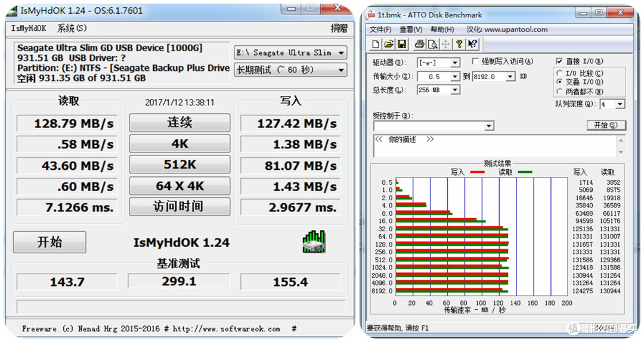Open the 受控制于 dropdown
The height and width of the screenshot is (342, 644).
(x=489, y=126)
